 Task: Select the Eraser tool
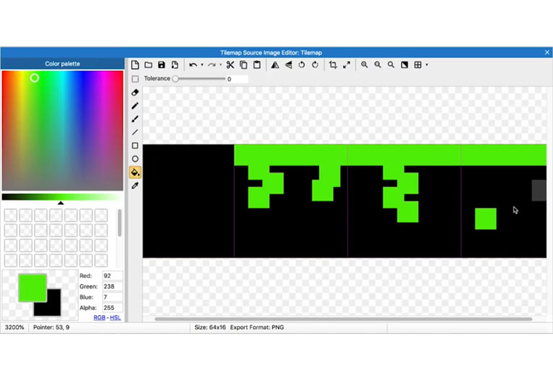tap(135, 92)
